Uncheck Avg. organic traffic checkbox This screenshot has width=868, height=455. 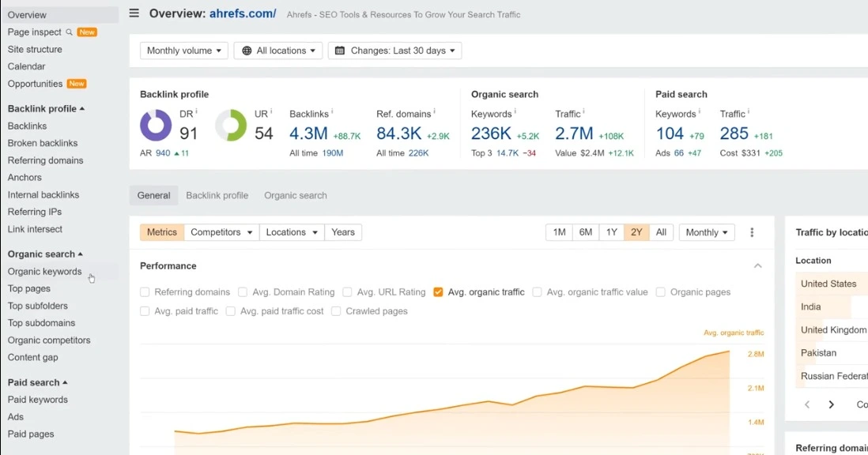[438, 292]
